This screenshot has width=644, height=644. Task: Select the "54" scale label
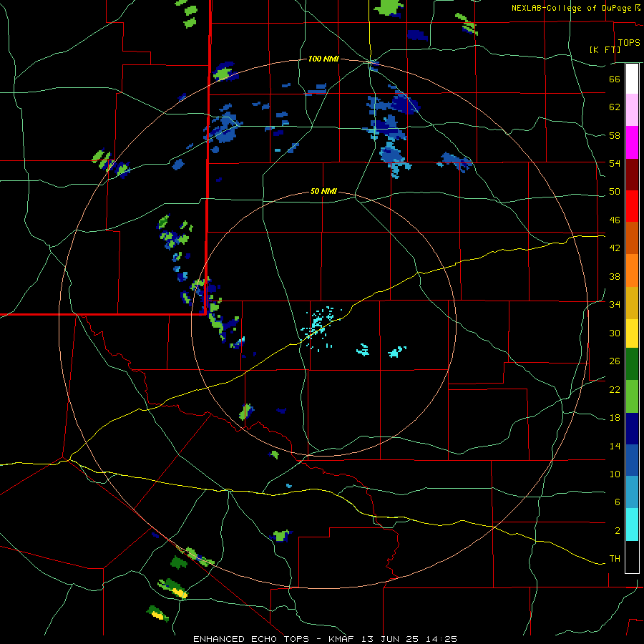click(615, 163)
